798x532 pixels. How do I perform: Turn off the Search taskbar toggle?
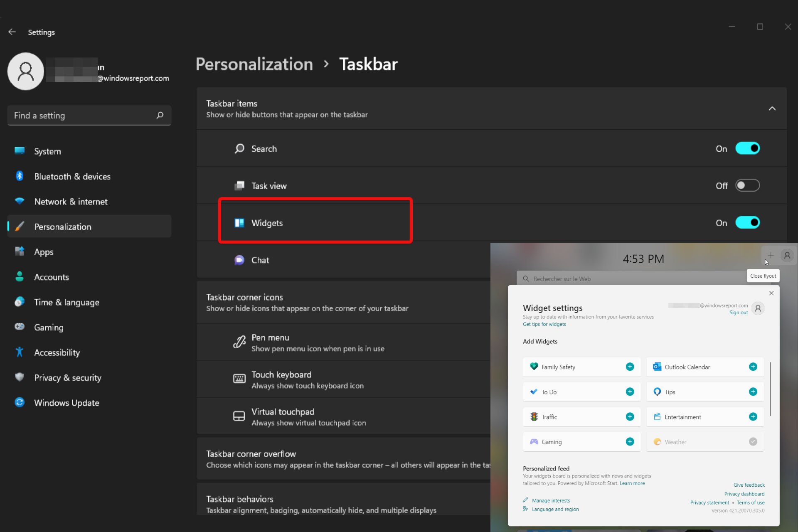point(747,148)
